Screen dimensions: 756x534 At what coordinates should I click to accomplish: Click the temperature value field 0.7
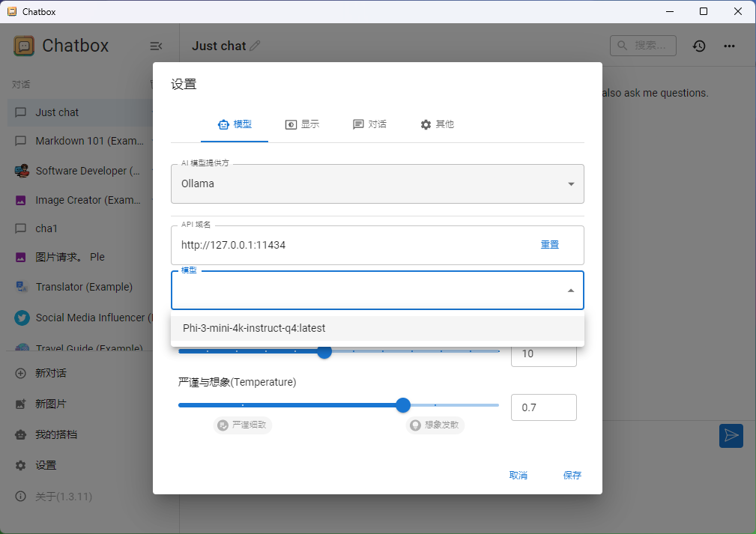[x=544, y=407]
